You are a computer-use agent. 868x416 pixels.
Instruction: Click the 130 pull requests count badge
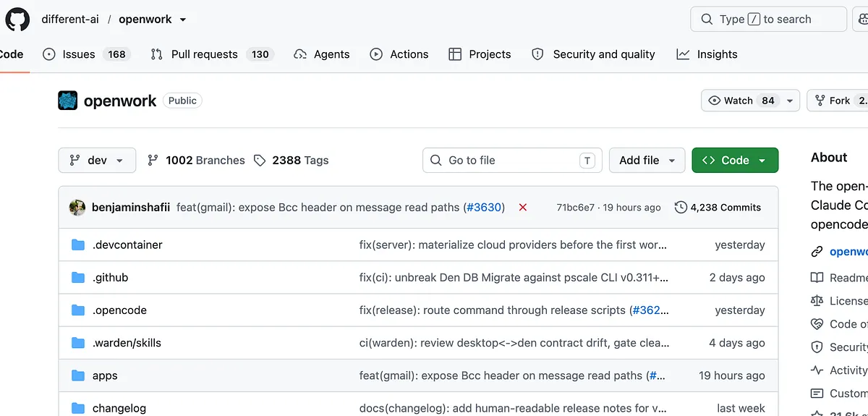260,54
